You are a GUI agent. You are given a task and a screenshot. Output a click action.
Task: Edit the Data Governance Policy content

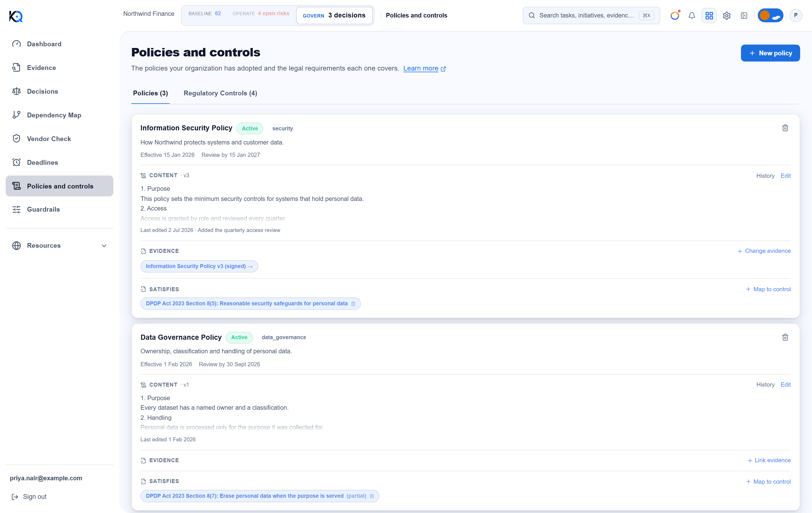tap(785, 385)
